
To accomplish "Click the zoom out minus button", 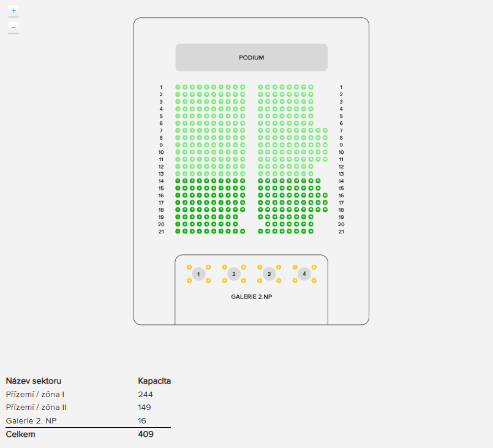I will [13, 28].
